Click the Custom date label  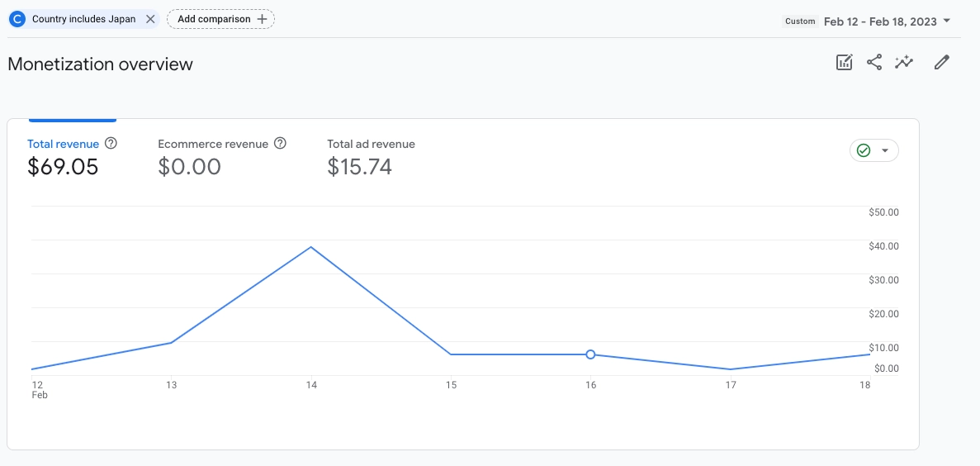pyautogui.click(x=800, y=21)
